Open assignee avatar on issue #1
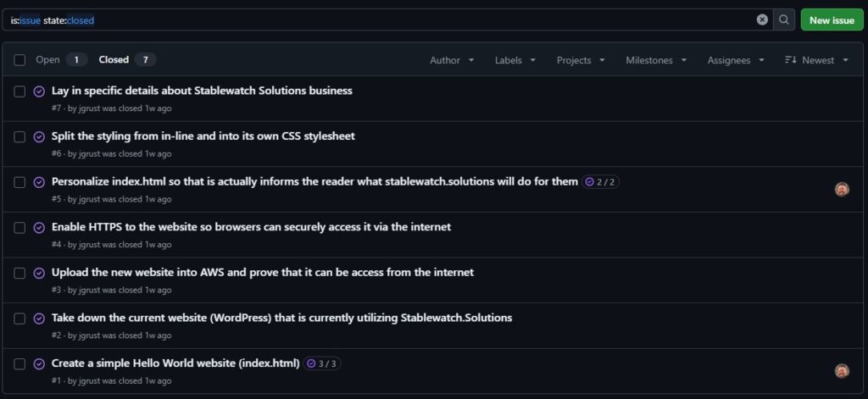Image resolution: width=868 pixels, height=399 pixels. (x=842, y=371)
